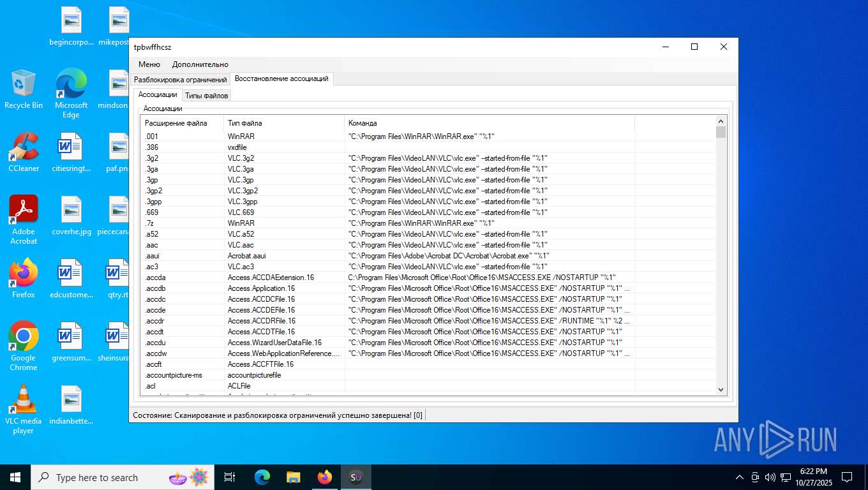The image size is (868, 490).
Task: Click the Windows Start button
Action: tap(15, 477)
